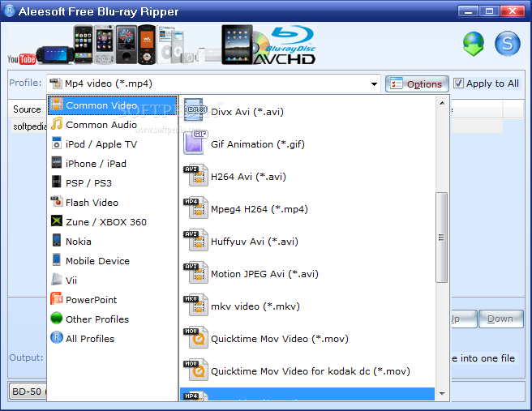Image resolution: width=532 pixels, height=411 pixels.
Task: Click the Gif Animation file icon
Action: (x=195, y=143)
